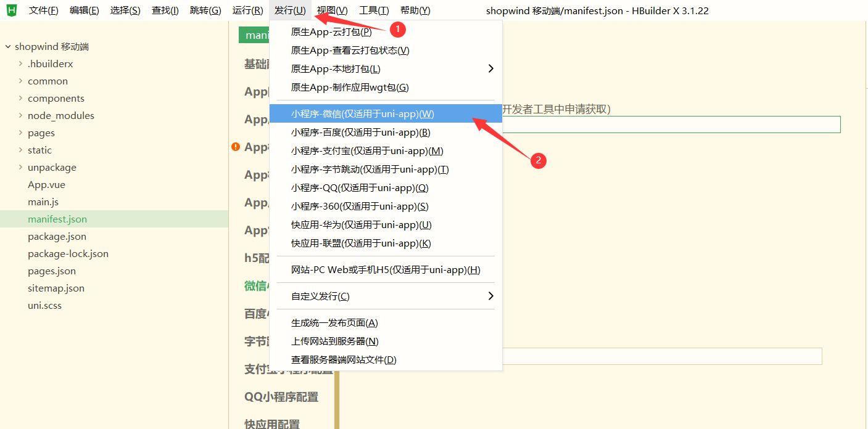Select 小程序-字节跳动 publish option

click(x=386, y=169)
